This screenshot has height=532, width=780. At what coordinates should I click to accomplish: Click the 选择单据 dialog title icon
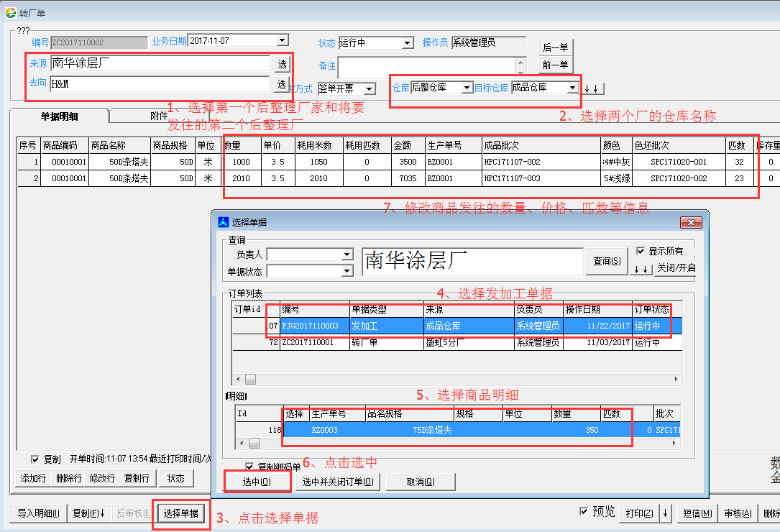(x=224, y=222)
